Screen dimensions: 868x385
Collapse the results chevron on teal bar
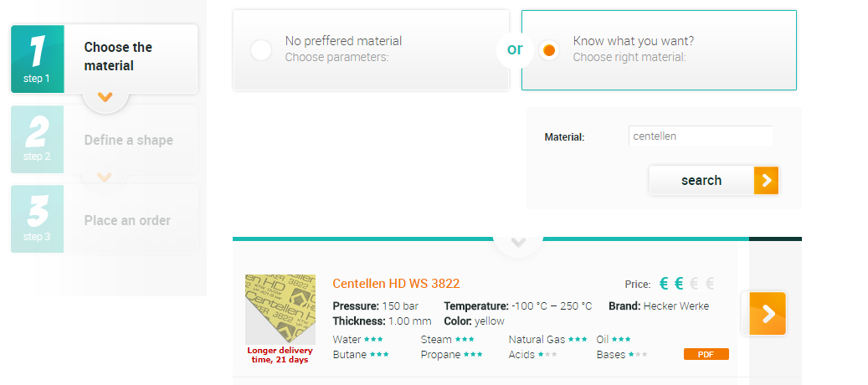pos(518,242)
